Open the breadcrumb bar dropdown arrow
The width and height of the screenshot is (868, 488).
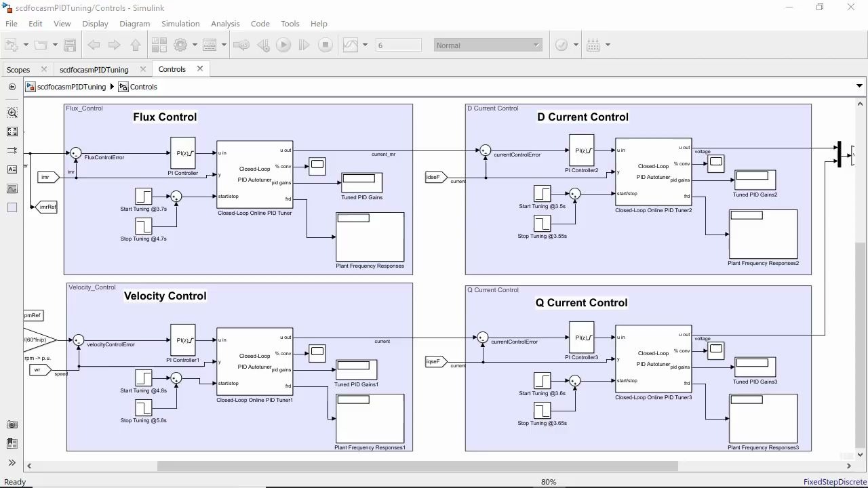pyautogui.click(x=859, y=86)
